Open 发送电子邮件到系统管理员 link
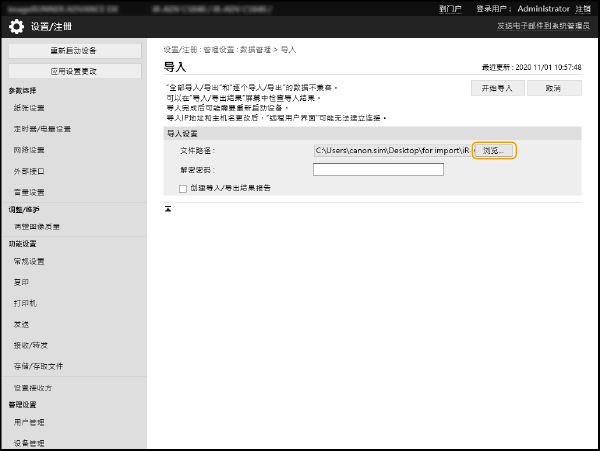 pos(544,26)
